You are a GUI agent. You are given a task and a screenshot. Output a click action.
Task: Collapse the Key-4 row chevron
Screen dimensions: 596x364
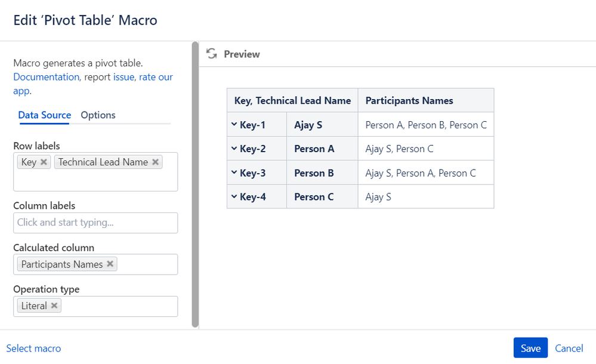click(x=234, y=197)
